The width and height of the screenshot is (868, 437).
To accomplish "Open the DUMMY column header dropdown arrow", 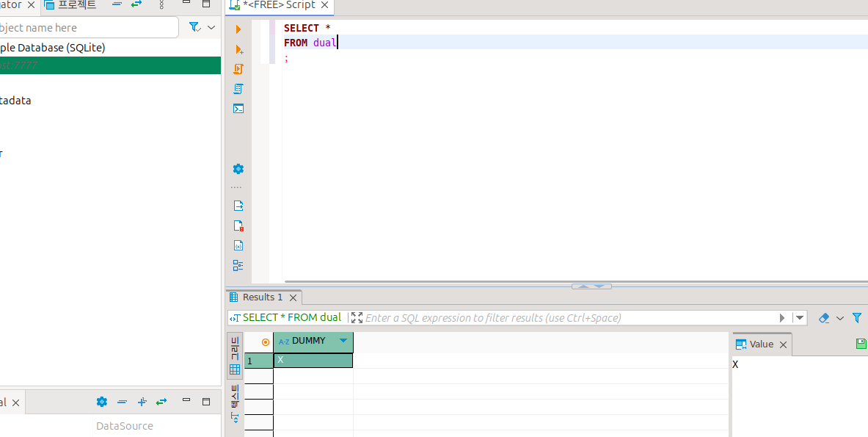I will [x=343, y=341].
